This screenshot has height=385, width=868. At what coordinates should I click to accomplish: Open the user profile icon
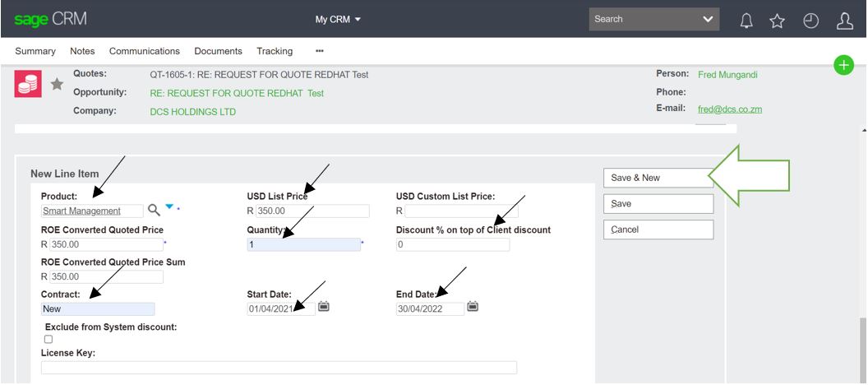(x=844, y=20)
